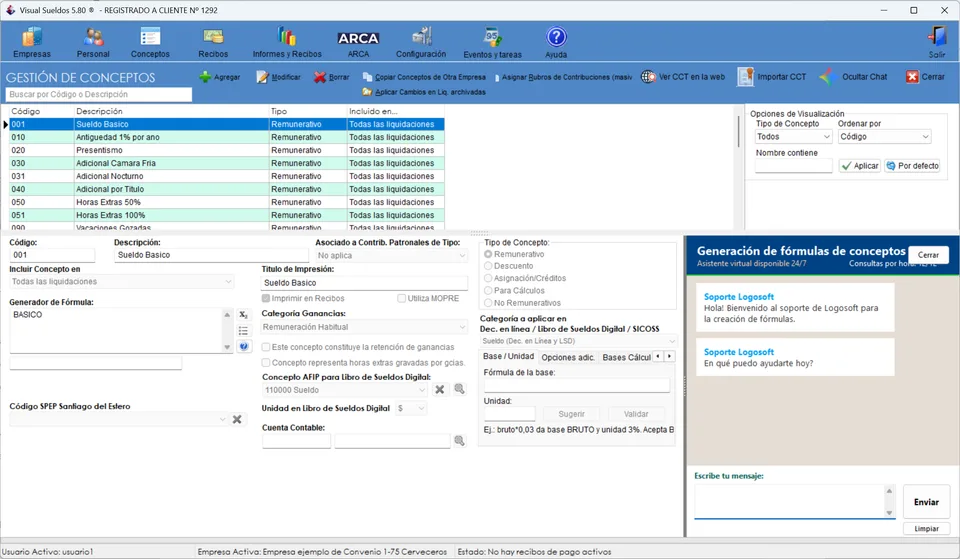Viewport: 960px width, 559px height.
Task: Open the Empresas module
Action: pyautogui.click(x=32, y=42)
